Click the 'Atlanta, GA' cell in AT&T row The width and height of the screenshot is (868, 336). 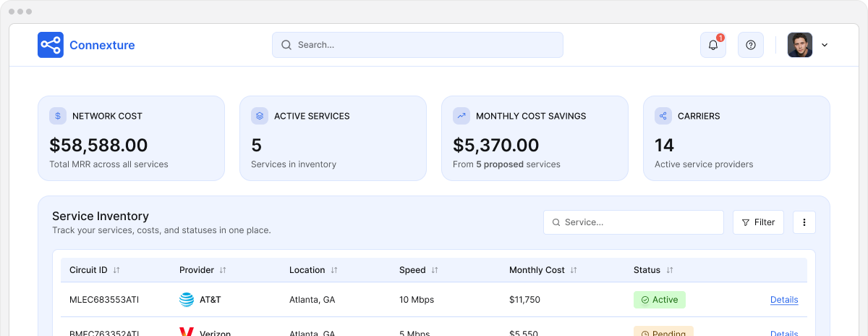tap(312, 300)
